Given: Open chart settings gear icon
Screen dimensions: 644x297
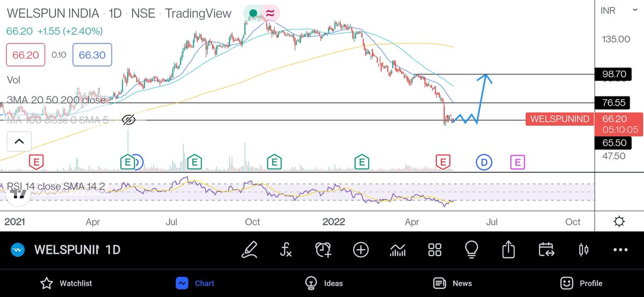Looking at the screenshot, I should [619, 221].
